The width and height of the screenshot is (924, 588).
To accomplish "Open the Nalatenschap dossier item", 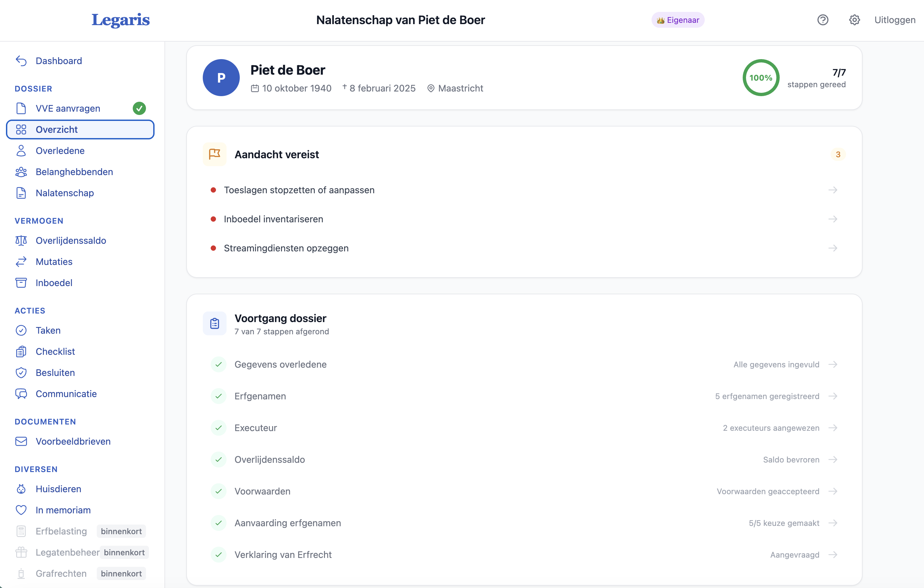I will [x=64, y=193].
